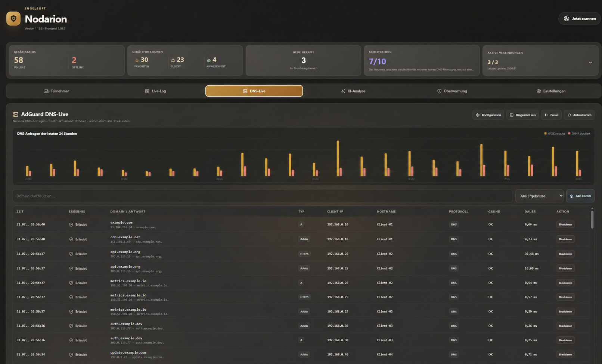Click the 16,69 ms duration value
The image size is (602, 364).
(x=531, y=269)
